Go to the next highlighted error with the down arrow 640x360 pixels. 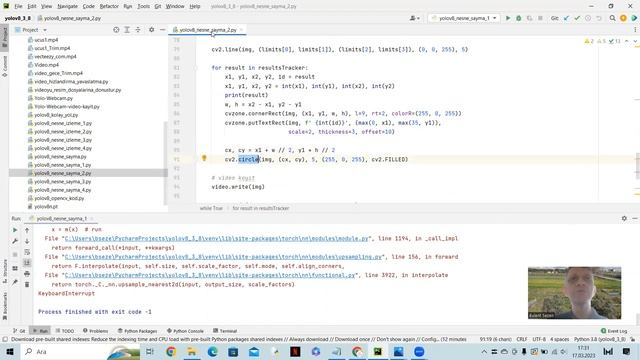(635, 41)
